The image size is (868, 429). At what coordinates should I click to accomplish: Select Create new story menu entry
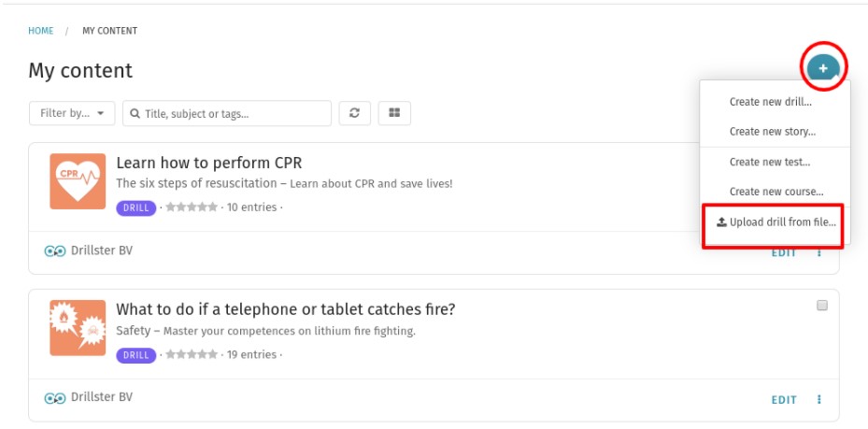tap(775, 132)
